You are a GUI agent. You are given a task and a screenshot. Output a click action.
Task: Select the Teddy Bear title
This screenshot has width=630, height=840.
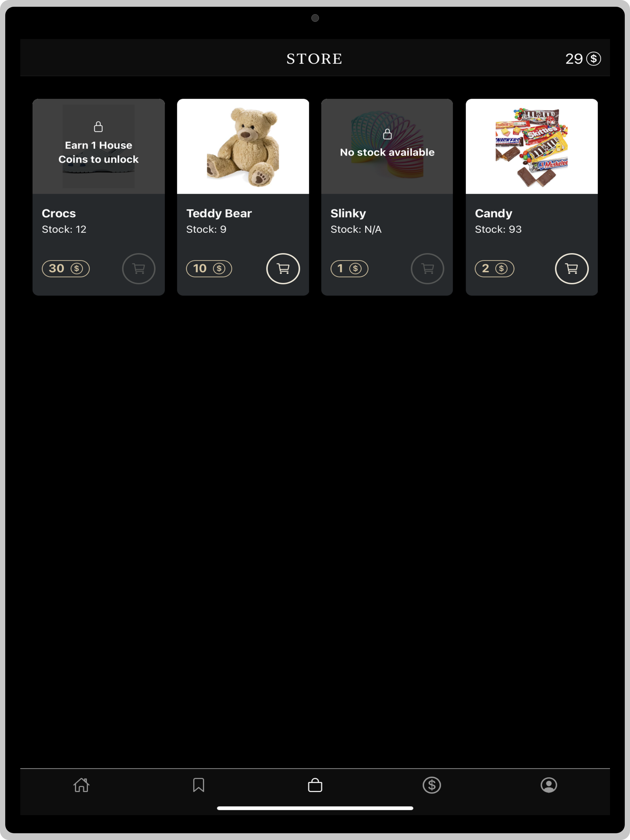219,213
